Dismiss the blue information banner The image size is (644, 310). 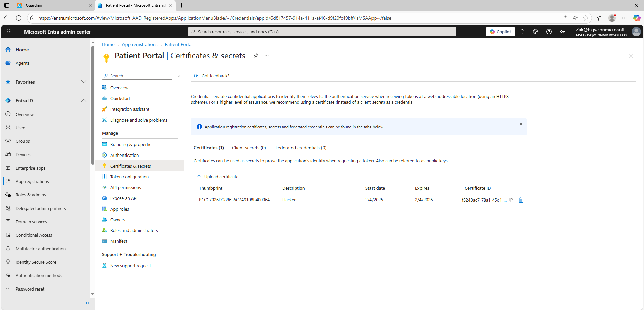point(521,124)
